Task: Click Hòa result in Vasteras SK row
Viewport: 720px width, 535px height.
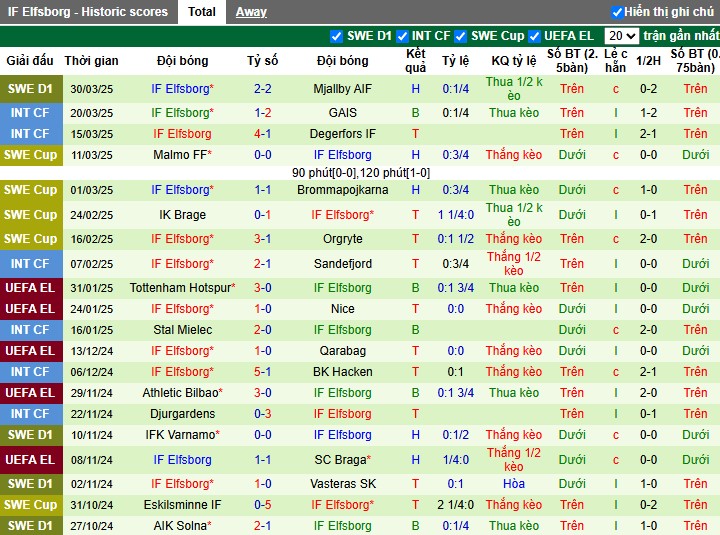Action: pos(514,484)
